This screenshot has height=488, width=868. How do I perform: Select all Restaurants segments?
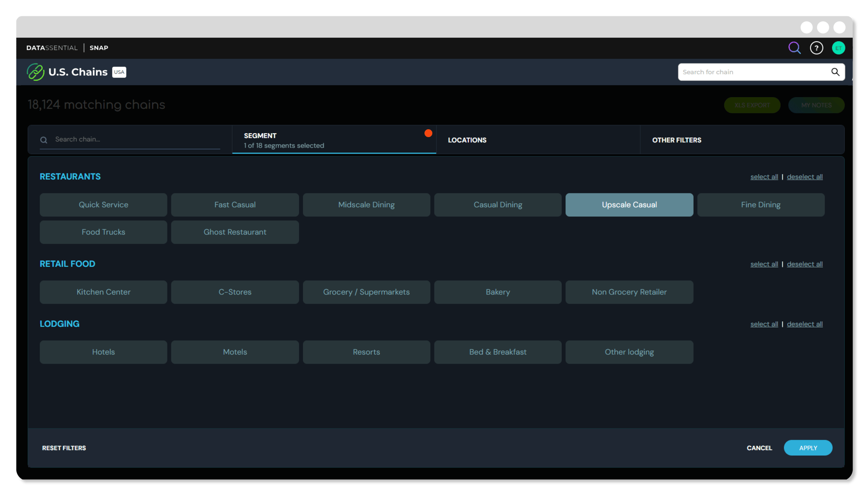coord(764,177)
